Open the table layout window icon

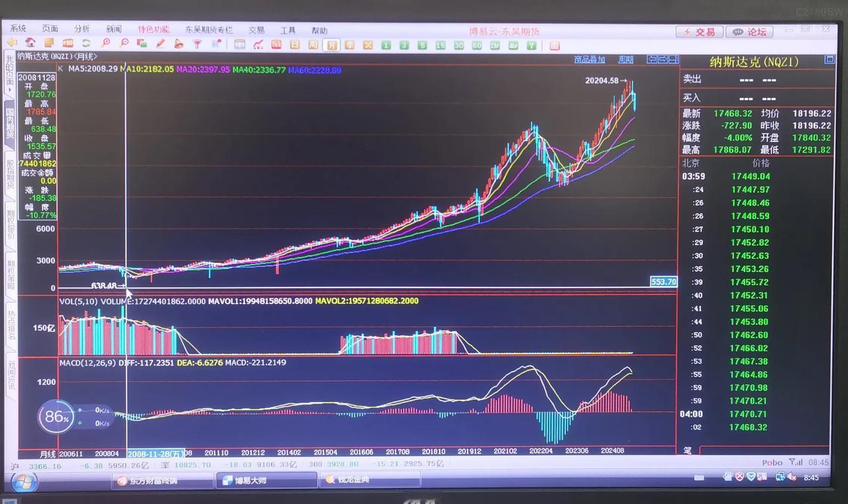click(x=239, y=44)
